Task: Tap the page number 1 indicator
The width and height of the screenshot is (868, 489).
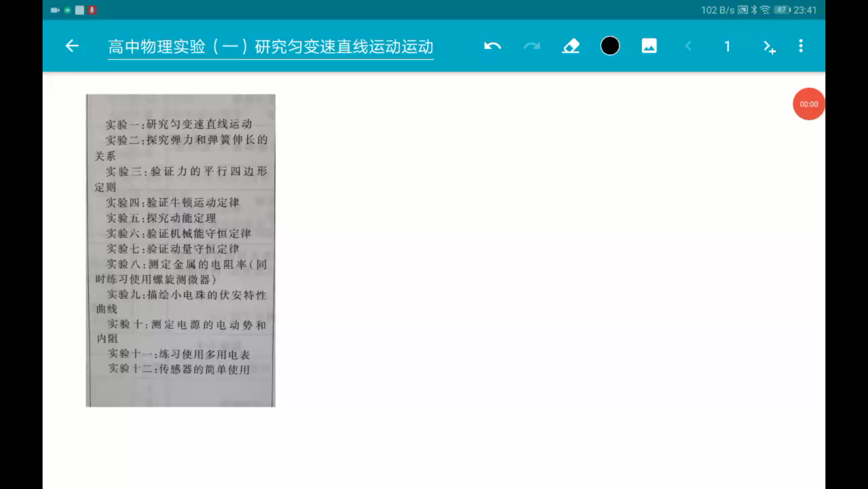Action: [727, 46]
